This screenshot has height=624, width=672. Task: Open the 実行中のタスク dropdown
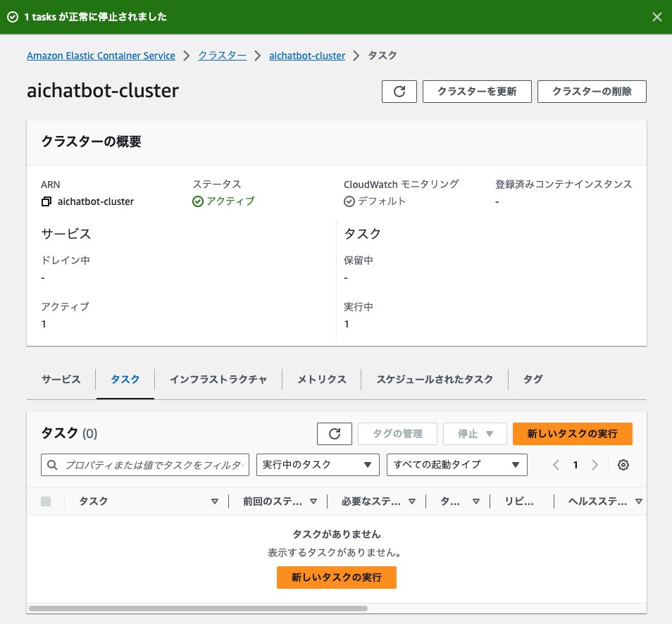(318, 465)
